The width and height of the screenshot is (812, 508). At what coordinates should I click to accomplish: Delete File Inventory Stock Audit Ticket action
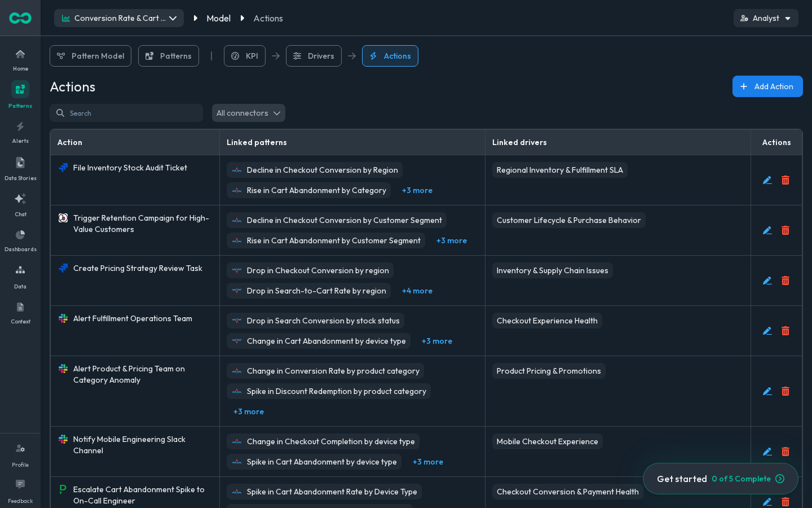click(785, 180)
